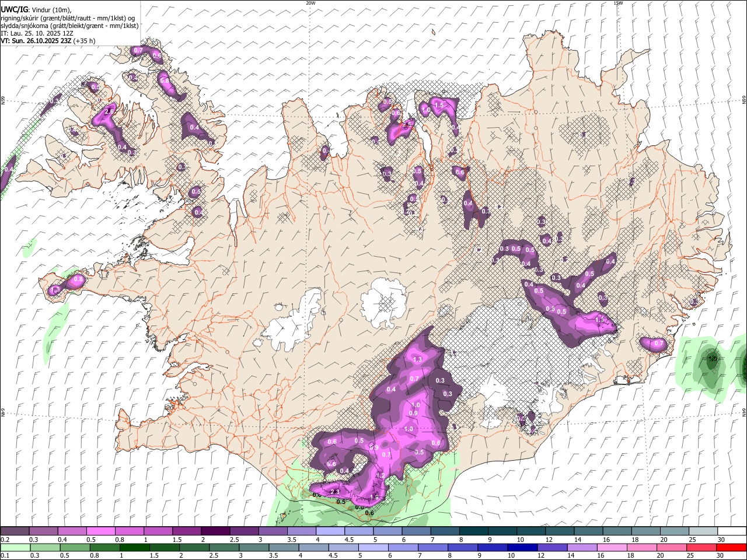Click the dark green swatch labeled 1 in rain scale
Viewport: 747px width, 560px height.
pyautogui.click(x=134, y=547)
